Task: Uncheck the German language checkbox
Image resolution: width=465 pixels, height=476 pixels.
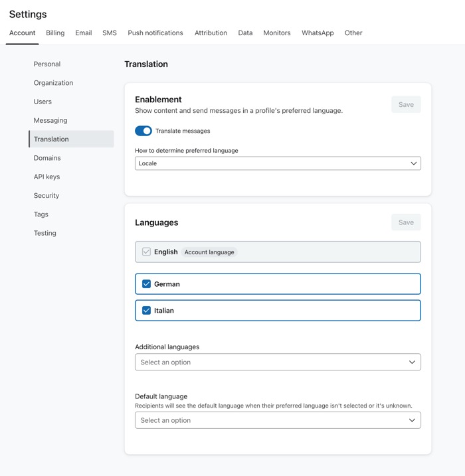Action: pos(146,284)
